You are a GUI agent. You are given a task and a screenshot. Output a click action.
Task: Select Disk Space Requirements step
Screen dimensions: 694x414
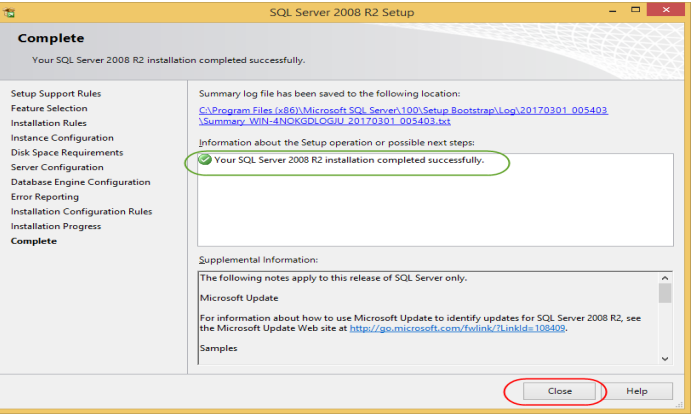[x=67, y=152]
